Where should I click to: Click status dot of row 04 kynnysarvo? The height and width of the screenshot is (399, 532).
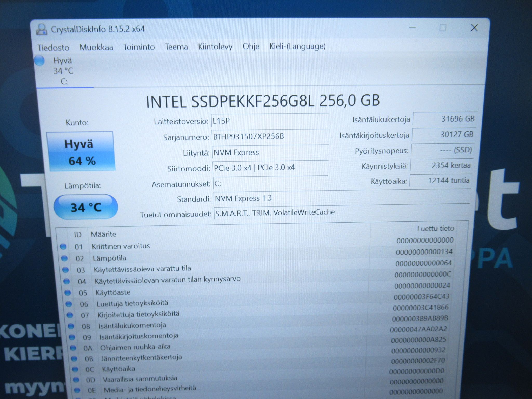(66, 281)
